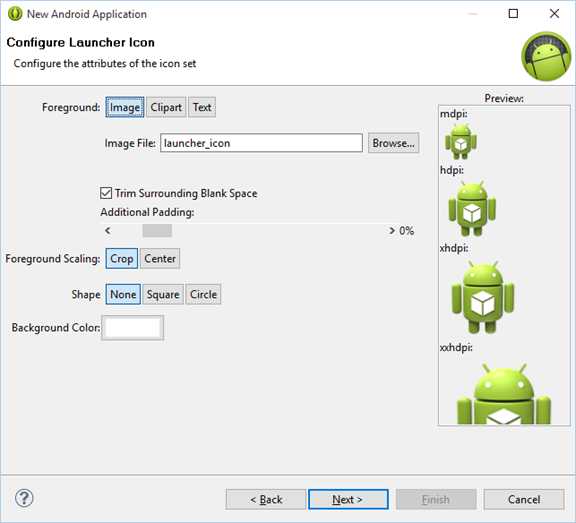Select Clipart as foreground type

click(x=166, y=107)
